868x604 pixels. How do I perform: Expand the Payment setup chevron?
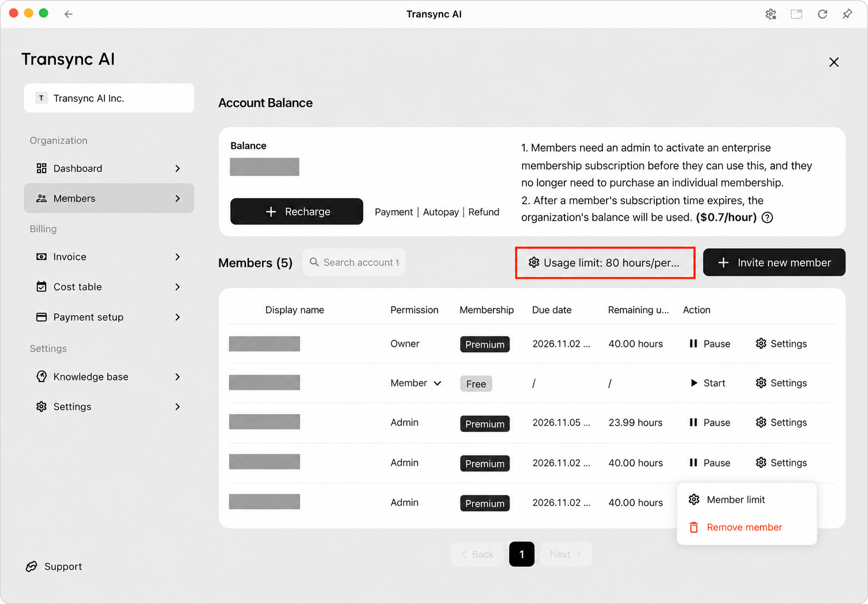coord(178,317)
